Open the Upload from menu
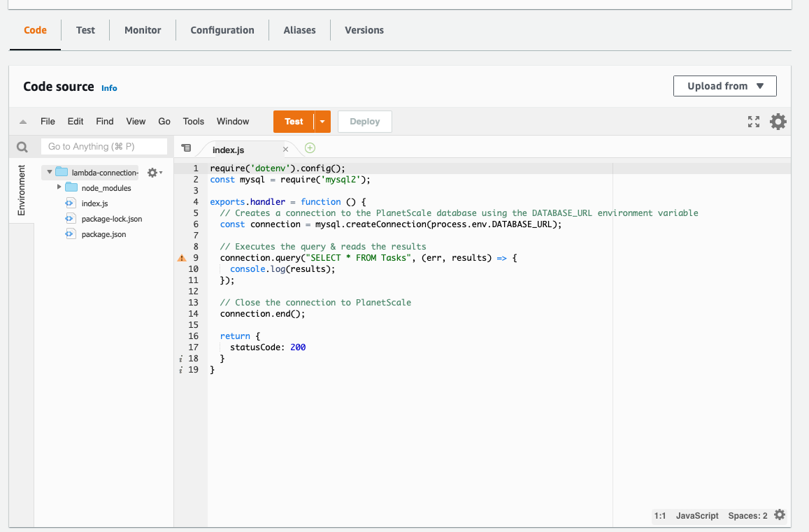Screen dimensions: 809x532 [724, 85]
